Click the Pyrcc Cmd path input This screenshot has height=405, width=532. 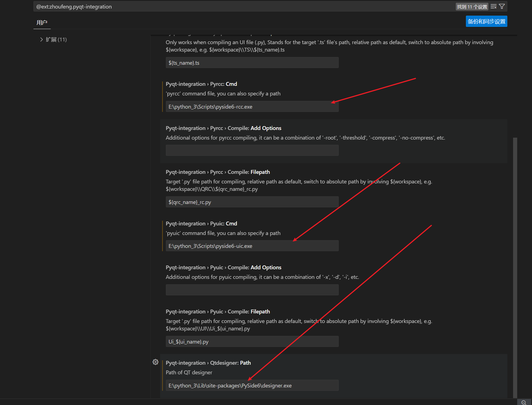[x=252, y=107]
